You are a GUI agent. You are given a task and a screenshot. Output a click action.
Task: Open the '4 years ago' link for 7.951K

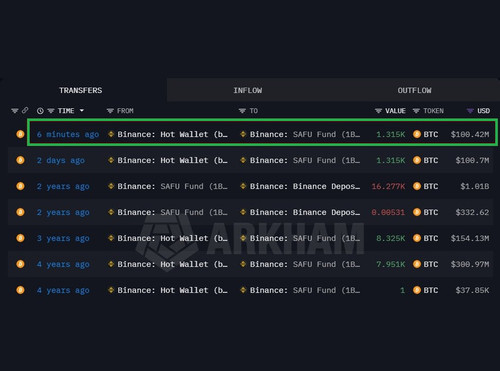tap(63, 264)
